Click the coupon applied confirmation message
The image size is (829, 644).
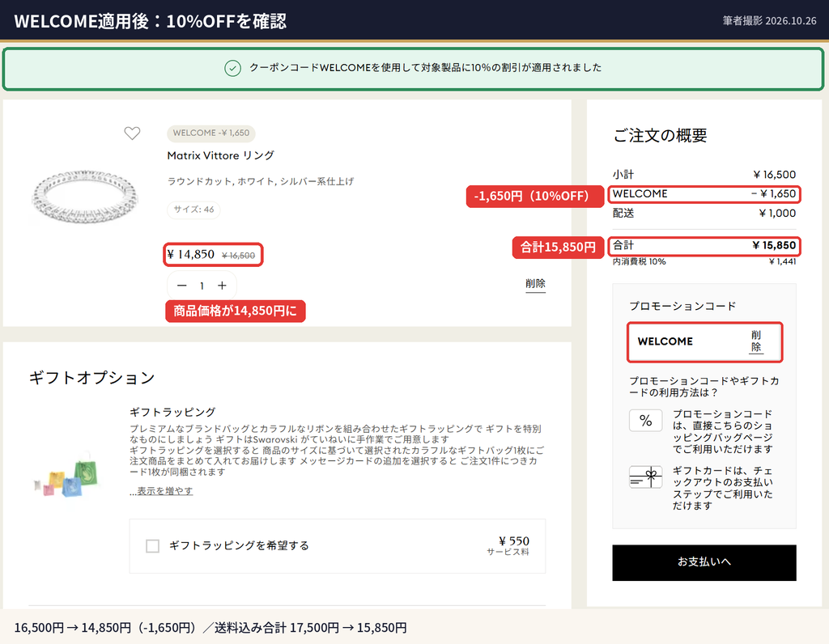tap(426, 68)
